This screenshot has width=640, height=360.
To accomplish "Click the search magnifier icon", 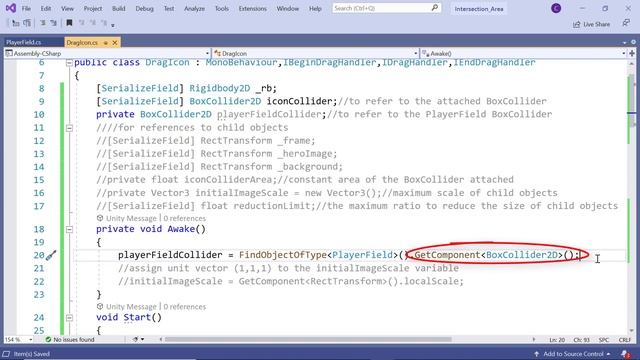I will (435, 8).
